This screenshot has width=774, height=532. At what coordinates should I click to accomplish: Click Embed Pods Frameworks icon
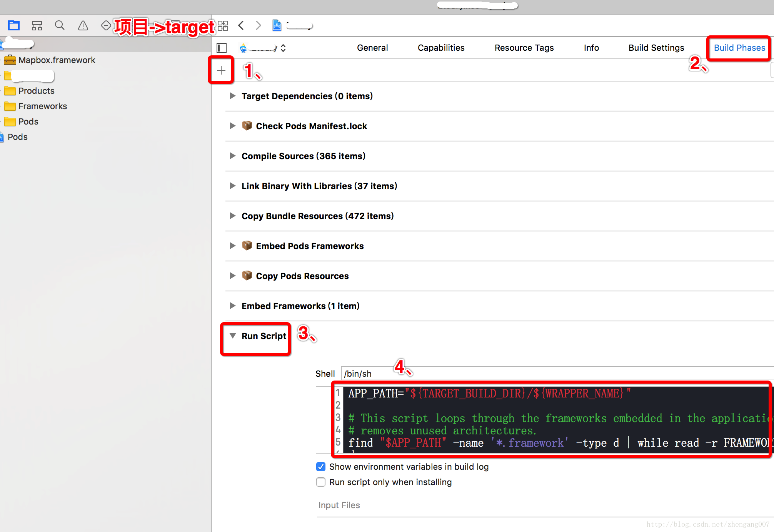point(247,246)
